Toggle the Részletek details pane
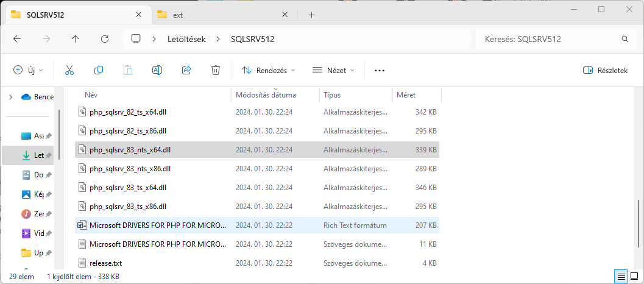Viewport: 644px width, 284px height. 606,70
